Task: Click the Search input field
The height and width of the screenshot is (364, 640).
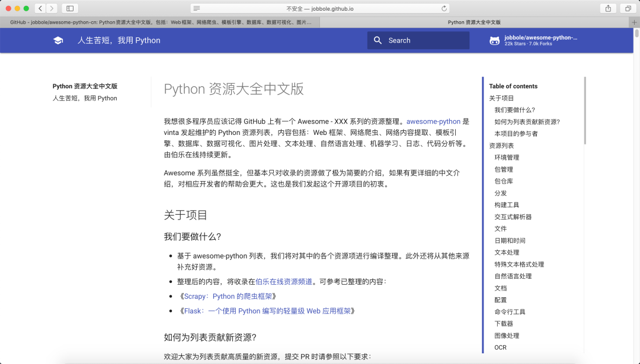Action: 418,40
